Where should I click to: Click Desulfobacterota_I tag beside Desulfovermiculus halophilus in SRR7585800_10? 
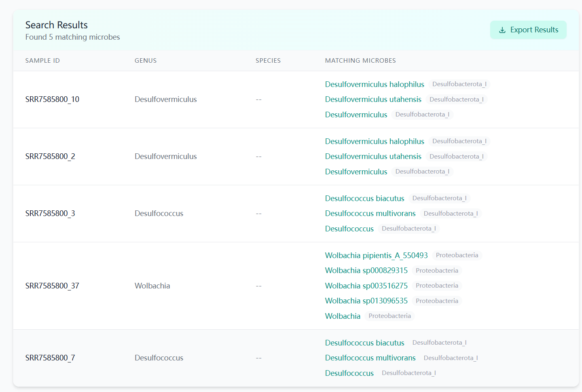pyautogui.click(x=459, y=84)
